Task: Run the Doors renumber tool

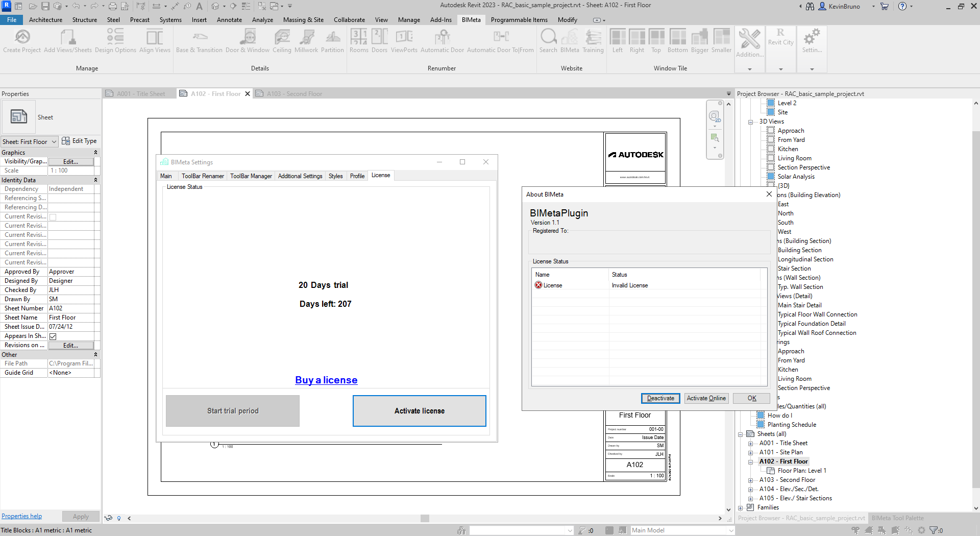Action: (x=379, y=41)
